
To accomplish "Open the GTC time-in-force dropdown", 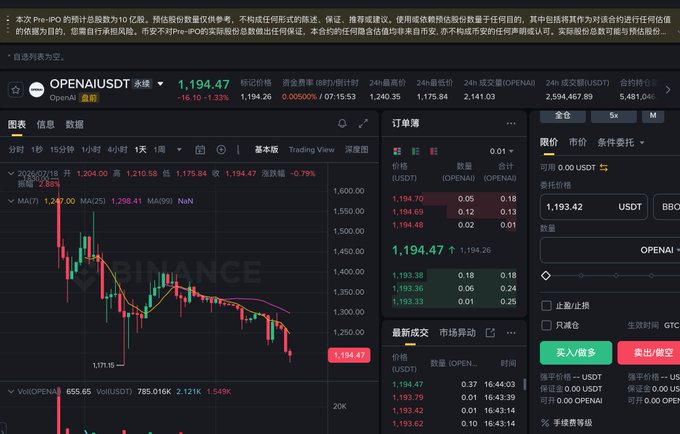I will click(671, 325).
